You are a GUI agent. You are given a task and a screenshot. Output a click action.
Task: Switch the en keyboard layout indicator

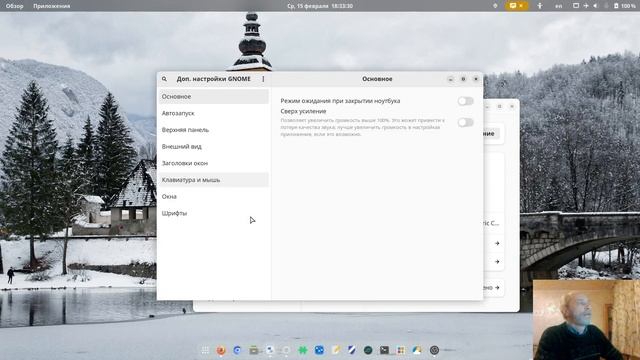(558, 6)
